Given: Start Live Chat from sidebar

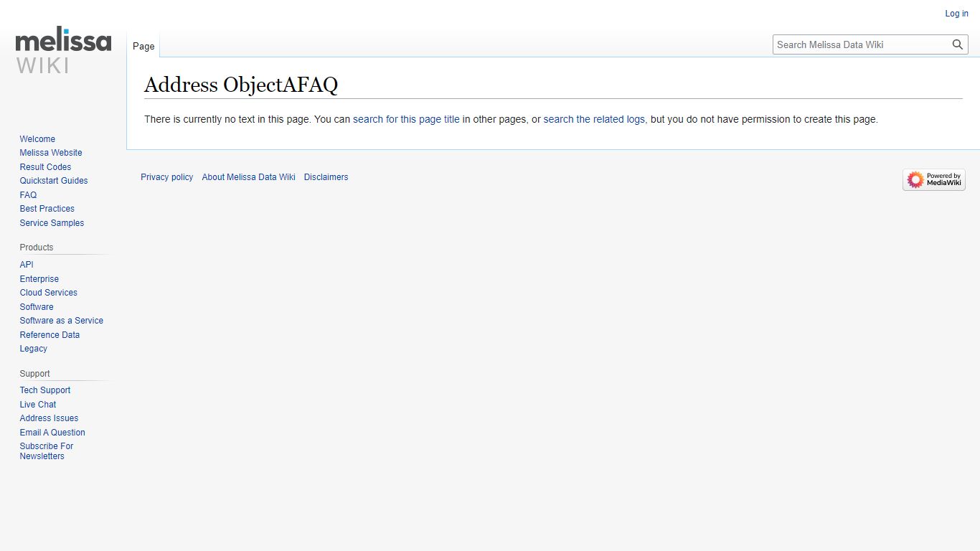Looking at the screenshot, I should click(x=38, y=405).
